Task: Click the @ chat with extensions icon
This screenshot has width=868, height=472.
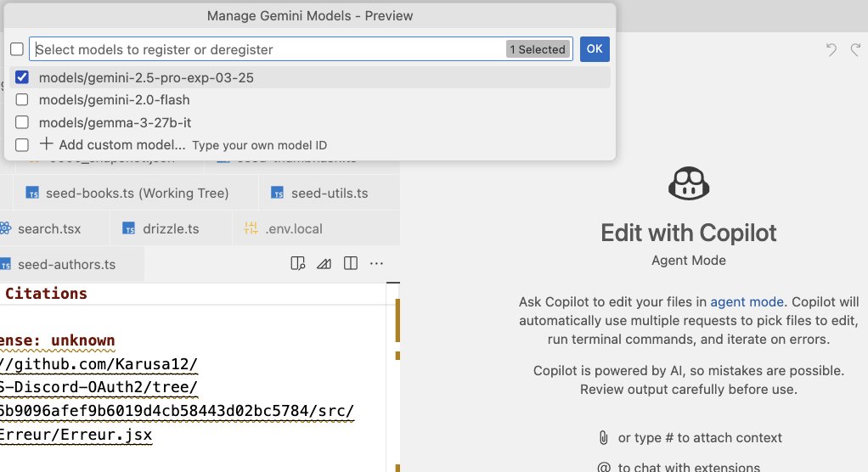Action: [x=603, y=468]
